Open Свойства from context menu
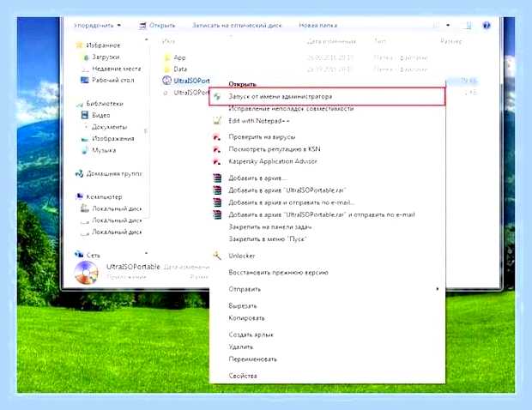532x410 pixels. [x=243, y=376]
